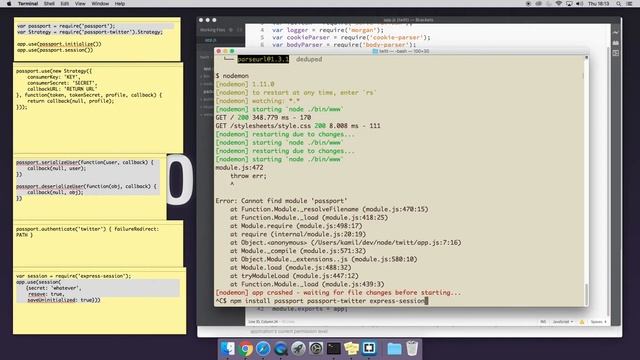Viewport: 640px width, 360px height.
Task: Click the 'module.exports = app' line in Brackets
Action: [310, 309]
